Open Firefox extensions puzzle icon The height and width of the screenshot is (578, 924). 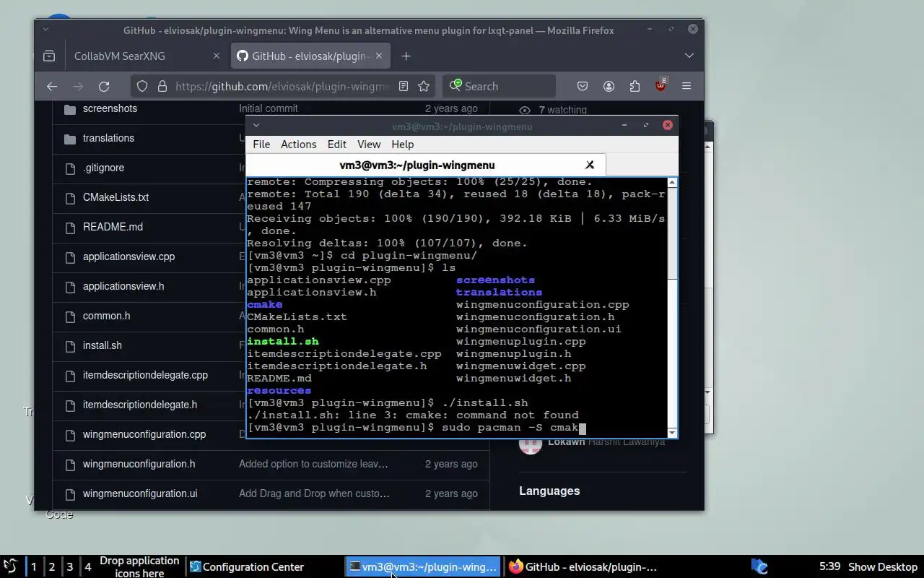(x=635, y=86)
